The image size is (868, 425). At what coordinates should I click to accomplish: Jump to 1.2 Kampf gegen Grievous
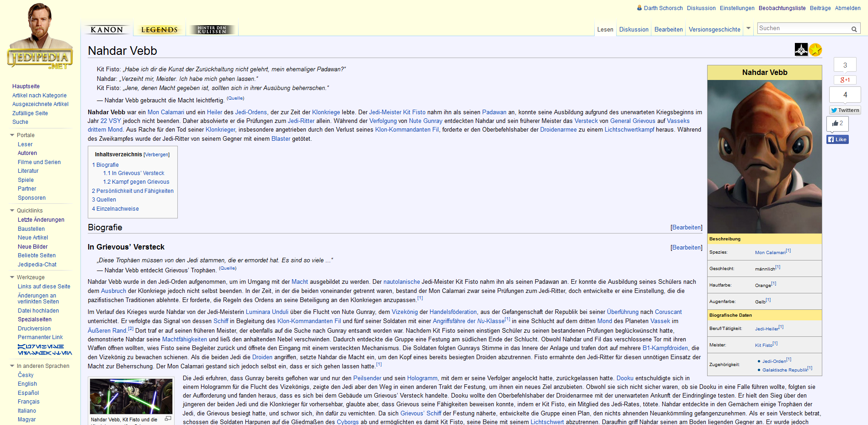click(x=136, y=182)
